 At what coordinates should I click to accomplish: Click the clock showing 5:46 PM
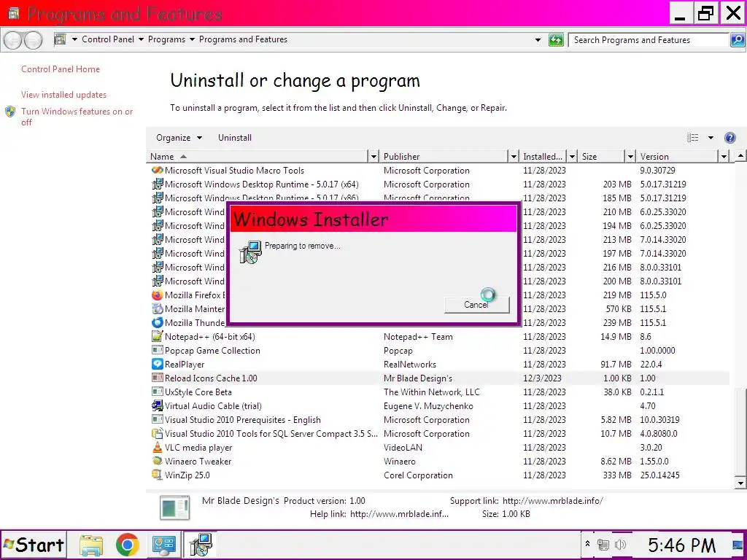click(681, 545)
